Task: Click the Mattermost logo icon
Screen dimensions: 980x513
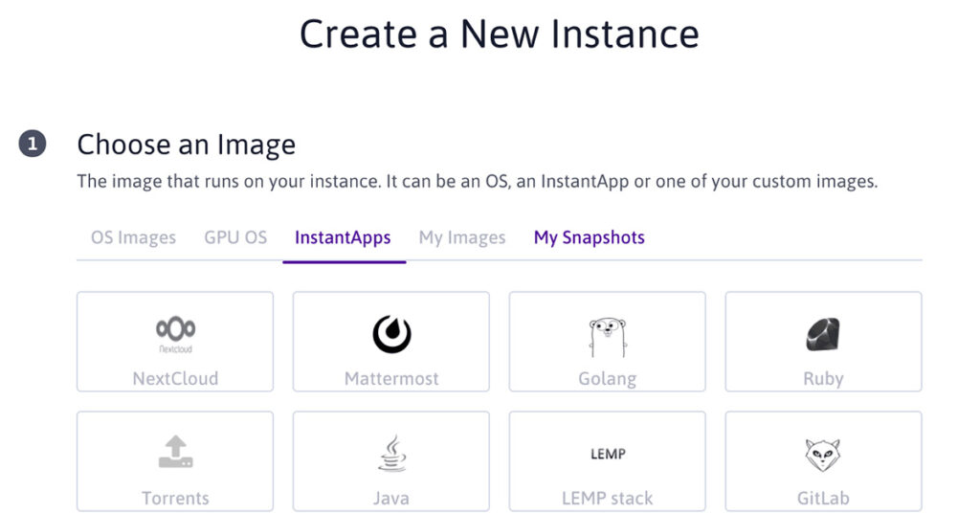Action: point(391,333)
